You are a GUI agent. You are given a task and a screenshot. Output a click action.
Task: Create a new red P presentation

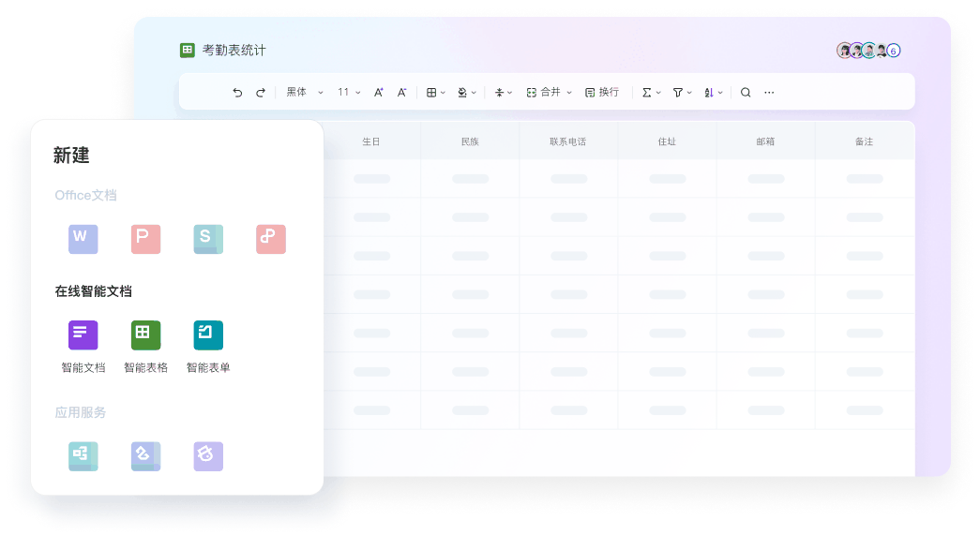pyautogui.click(x=145, y=239)
